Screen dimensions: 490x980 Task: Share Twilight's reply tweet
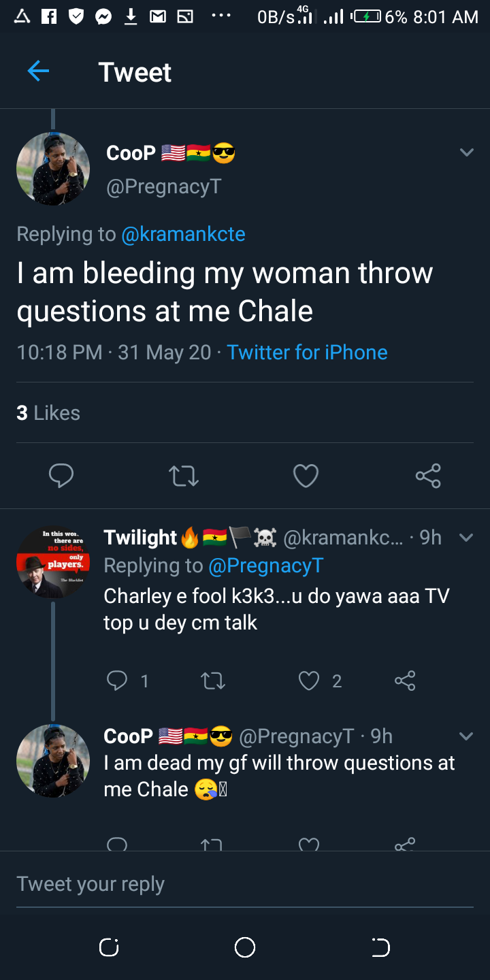405,680
